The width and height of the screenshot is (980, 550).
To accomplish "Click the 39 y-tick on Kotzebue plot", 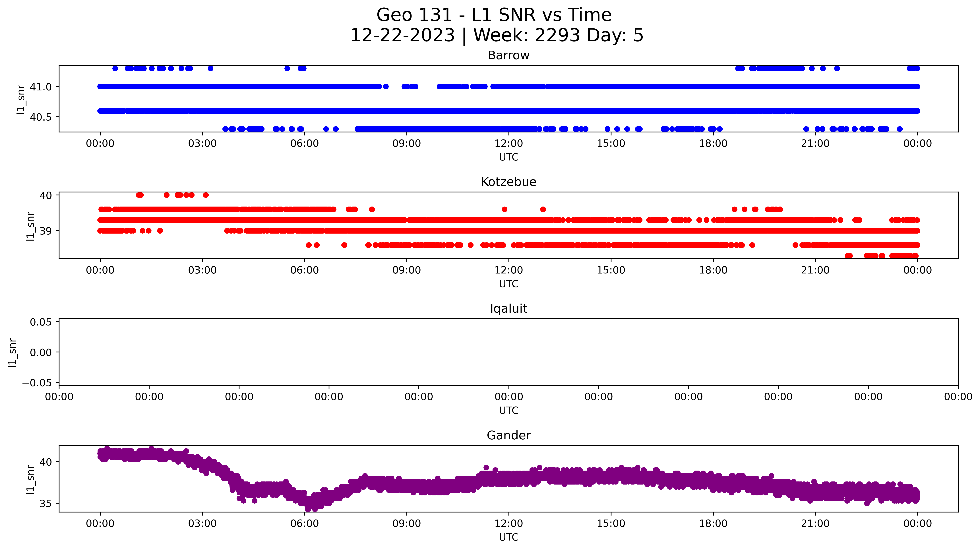I will pos(46,231).
